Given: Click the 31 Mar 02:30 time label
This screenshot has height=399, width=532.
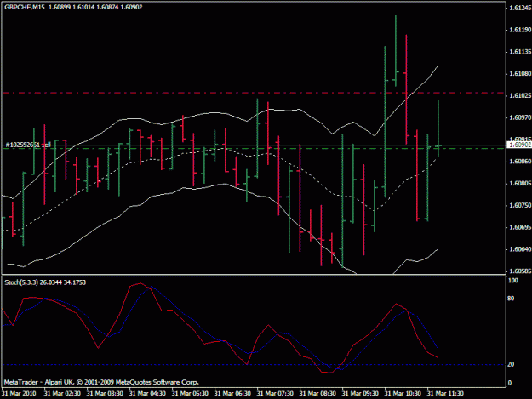Looking at the screenshot, I should pos(62,394).
